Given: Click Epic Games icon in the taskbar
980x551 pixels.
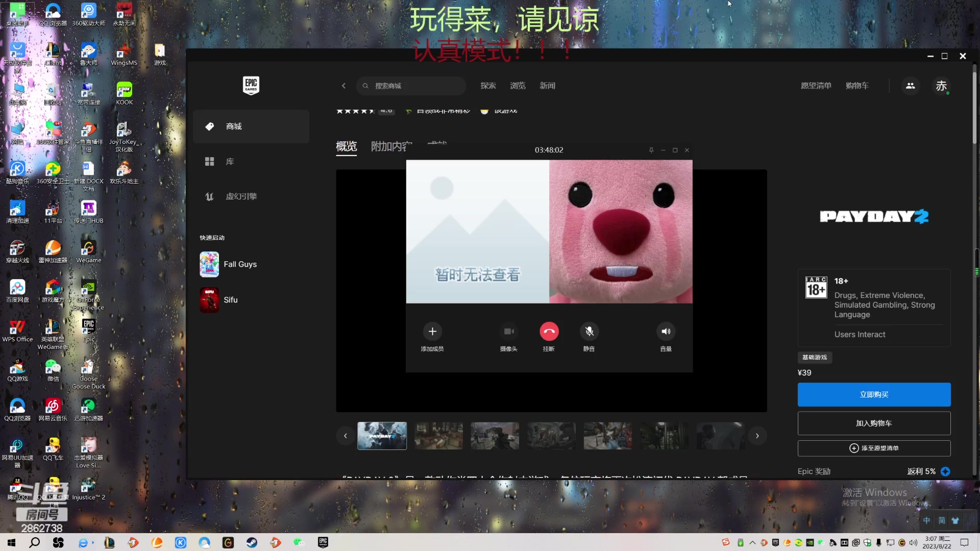Looking at the screenshot, I should pos(323,542).
